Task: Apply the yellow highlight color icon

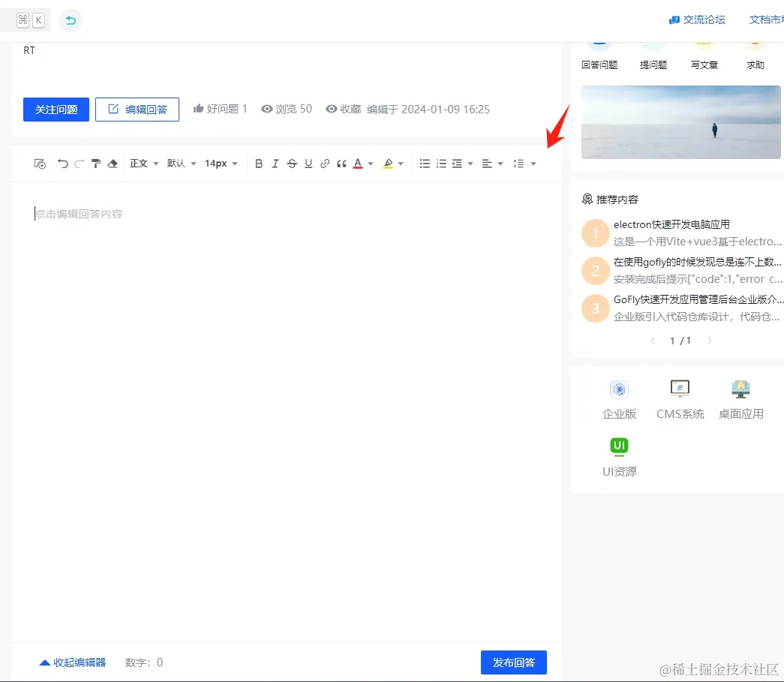Action: coord(388,164)
